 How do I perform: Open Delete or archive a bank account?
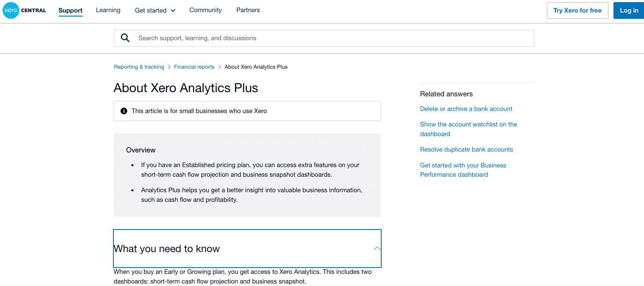click(x=466, y=109)
